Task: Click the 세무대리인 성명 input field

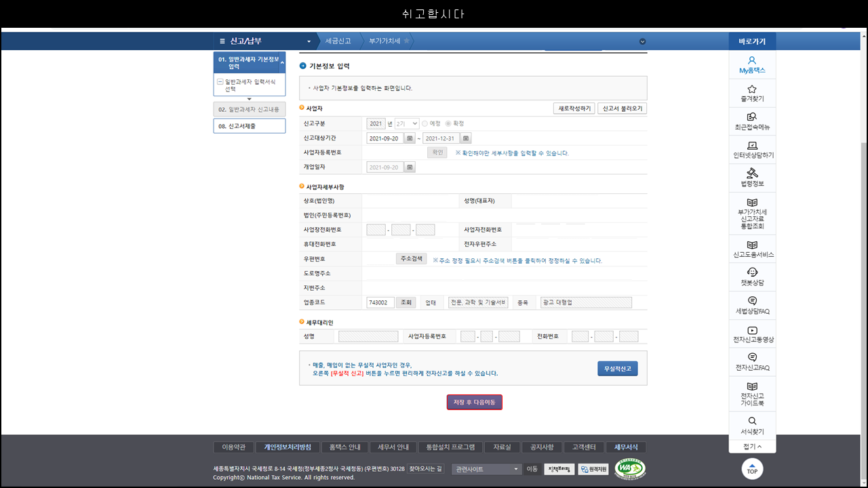Action: 368,336
